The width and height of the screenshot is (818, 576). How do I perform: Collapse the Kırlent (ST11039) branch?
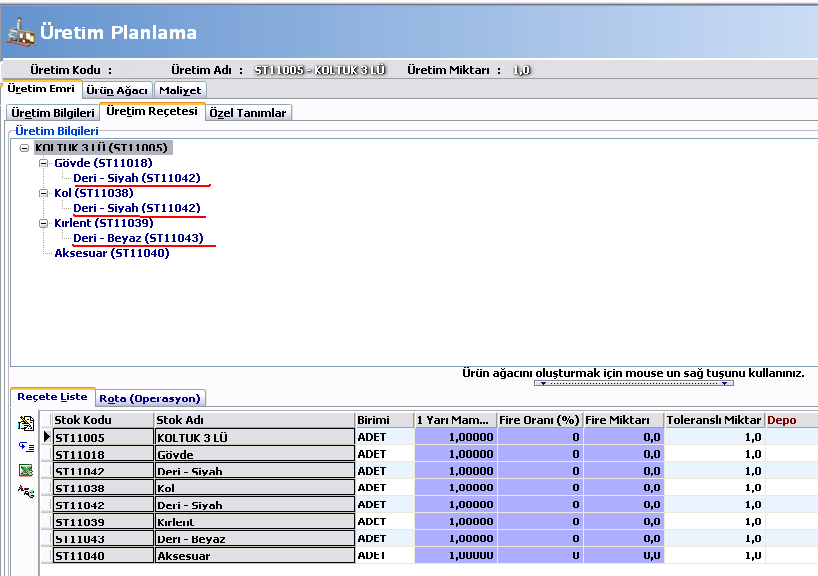click(x=44, y=223)
